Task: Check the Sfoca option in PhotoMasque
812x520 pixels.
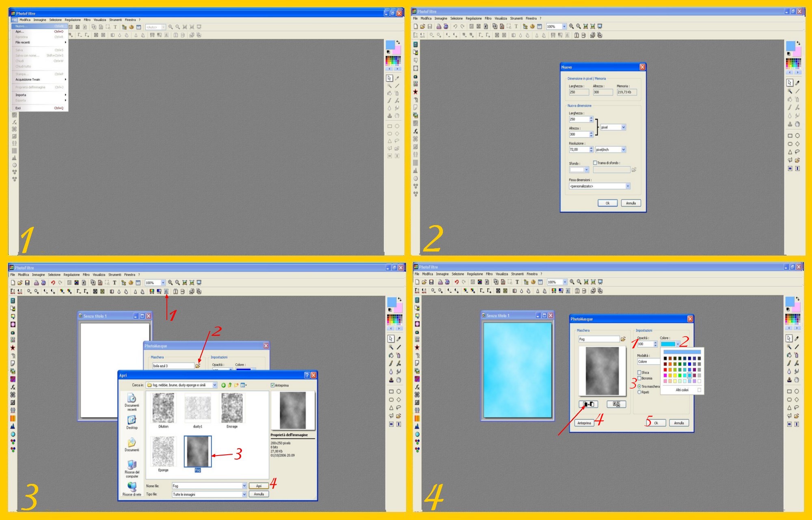Action: coord(639,372)
